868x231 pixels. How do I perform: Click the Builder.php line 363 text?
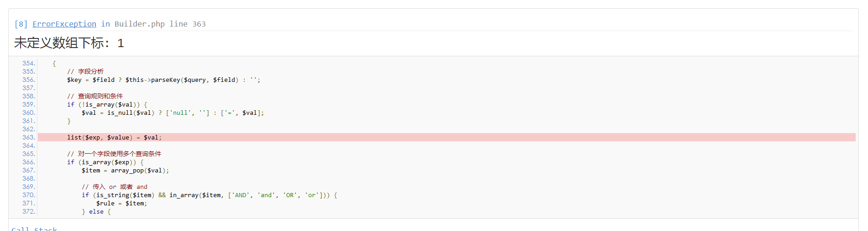[160, 24]
